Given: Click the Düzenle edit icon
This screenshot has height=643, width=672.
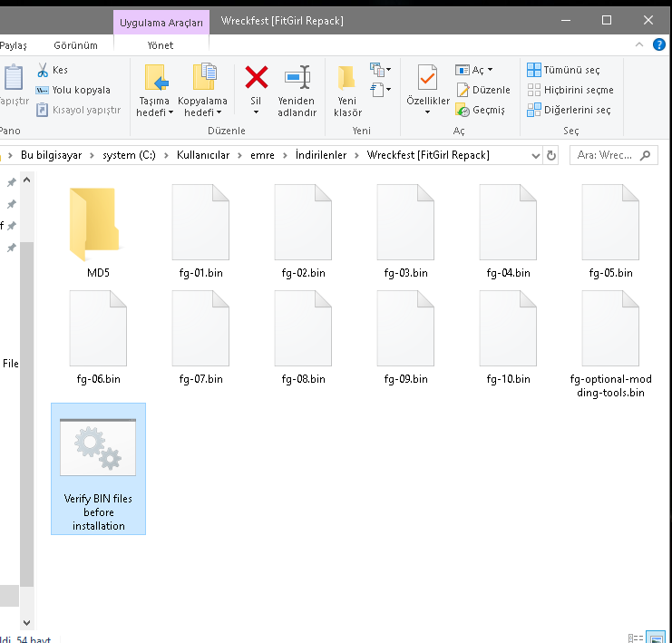Looking at the screenshot, I should 463,90.
